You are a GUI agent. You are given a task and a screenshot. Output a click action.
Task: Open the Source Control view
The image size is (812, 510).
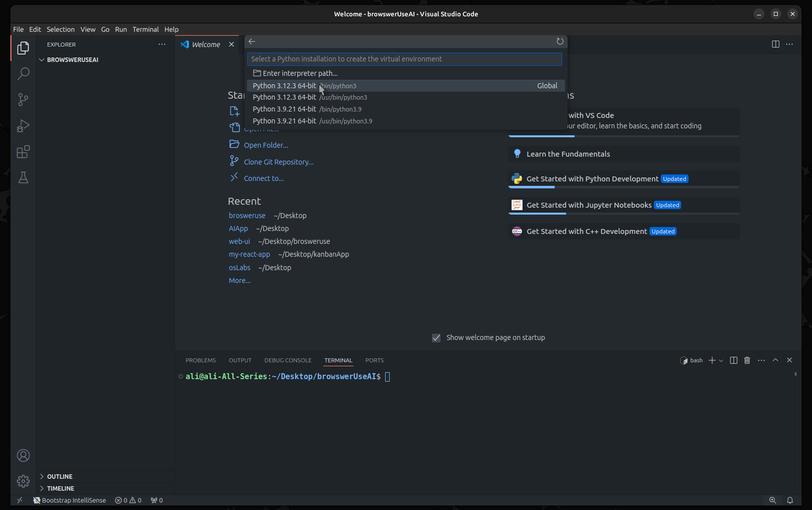click(x=23, y=100)
